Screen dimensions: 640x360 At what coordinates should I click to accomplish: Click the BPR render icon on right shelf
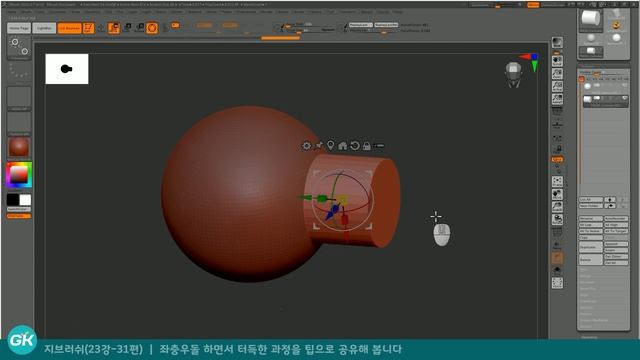click(557, 42)
